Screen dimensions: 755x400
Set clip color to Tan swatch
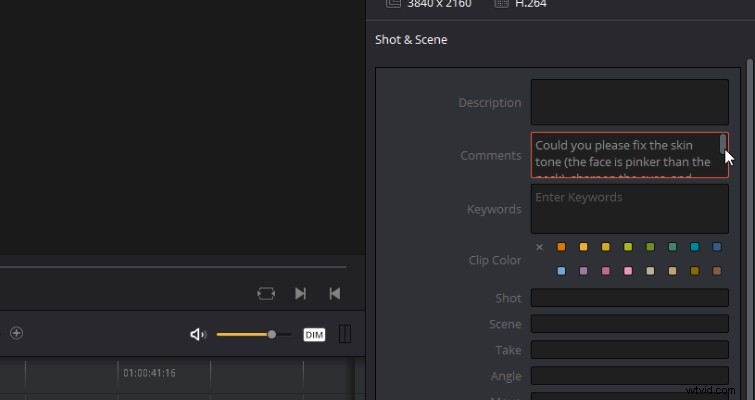point(650,271)
